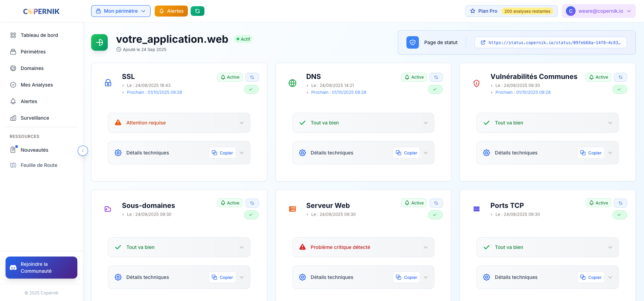The height and width of the screenshot is (301, 644).
Task: Expand the SSL Attention requise panel
Action: point(179,123)
